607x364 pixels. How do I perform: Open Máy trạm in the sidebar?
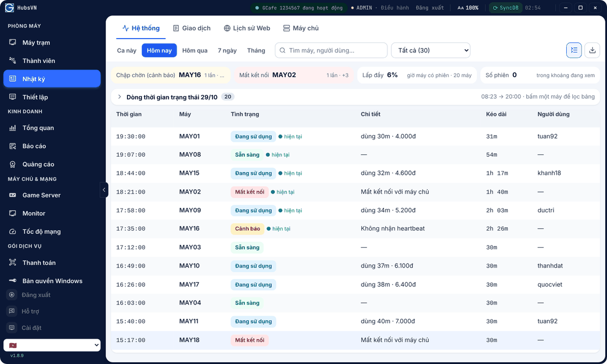52,42
